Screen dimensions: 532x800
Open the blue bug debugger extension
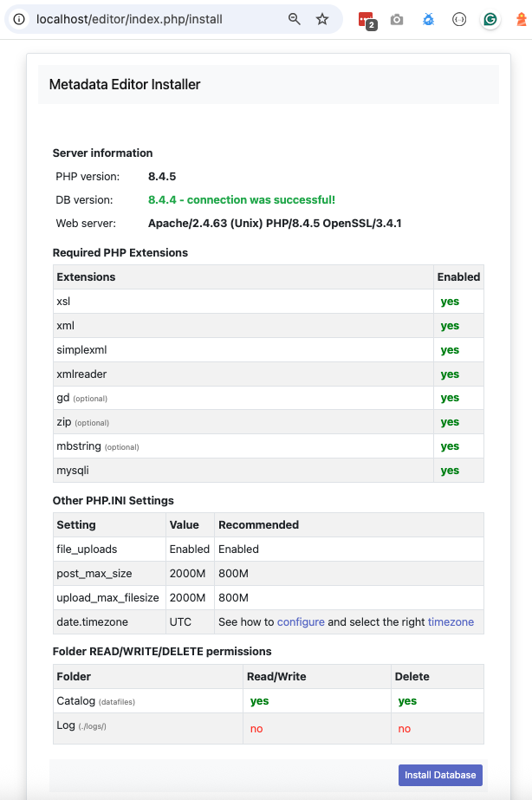pos(428,19)
